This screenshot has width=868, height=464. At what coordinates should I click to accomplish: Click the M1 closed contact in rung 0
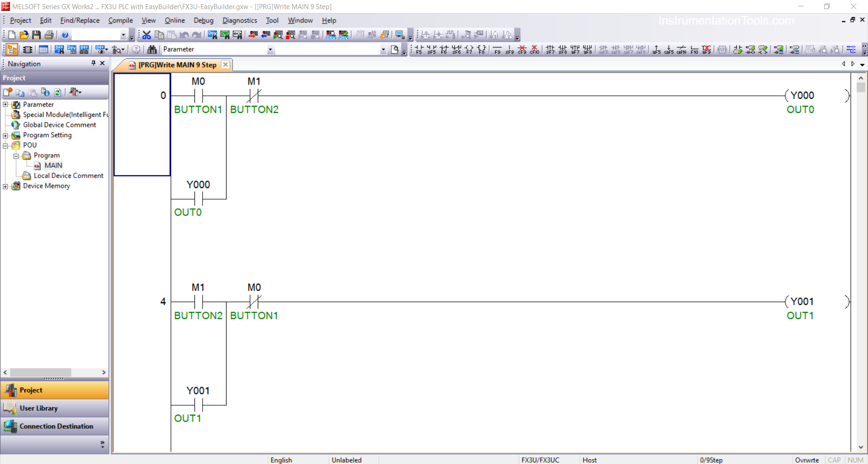coord(254,95)
